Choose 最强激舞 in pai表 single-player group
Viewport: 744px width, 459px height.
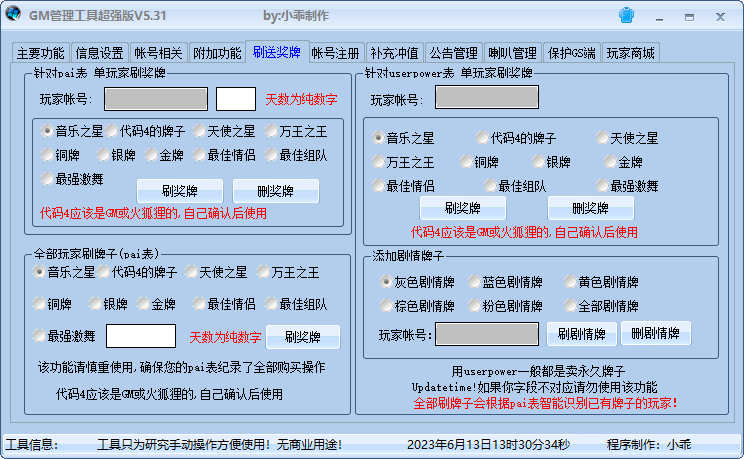(x=72, y=179)
